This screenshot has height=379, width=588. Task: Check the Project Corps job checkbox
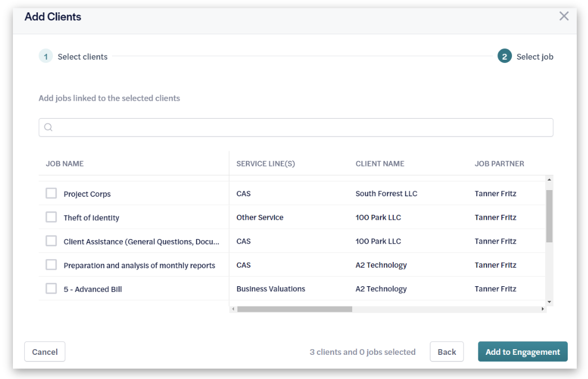click(51, 193)
